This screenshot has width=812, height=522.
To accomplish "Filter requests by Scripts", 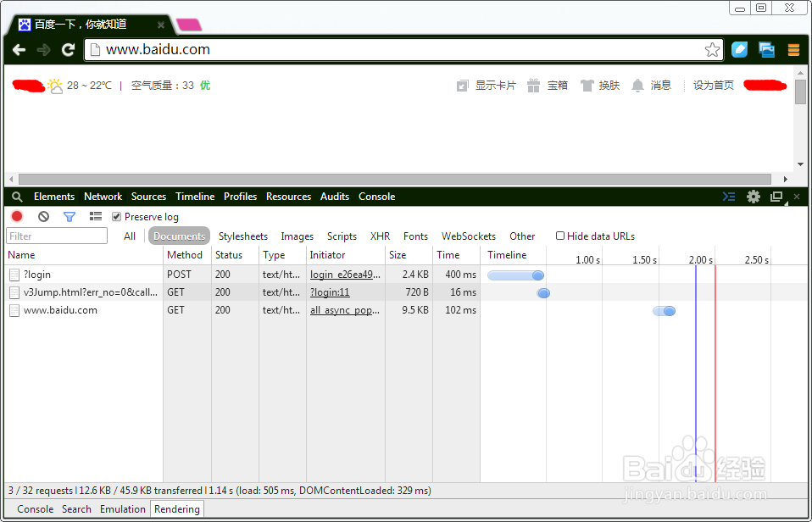I will click(342, 236).
